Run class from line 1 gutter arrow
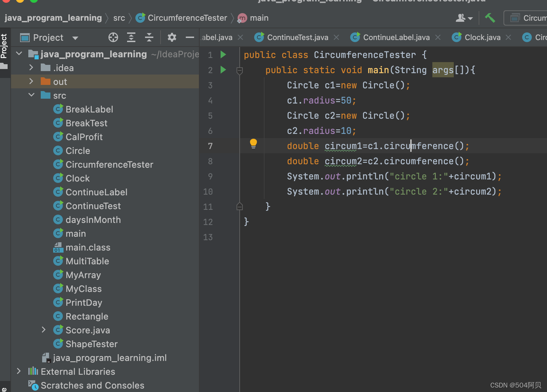Screen dimensions: 547x392 pyautogui.click(x=223, y=55)
